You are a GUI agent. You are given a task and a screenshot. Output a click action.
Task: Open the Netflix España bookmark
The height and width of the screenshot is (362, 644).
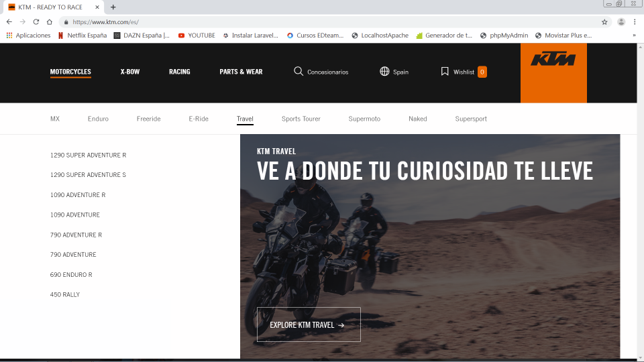pyautogui.click(x=82, y=36)
